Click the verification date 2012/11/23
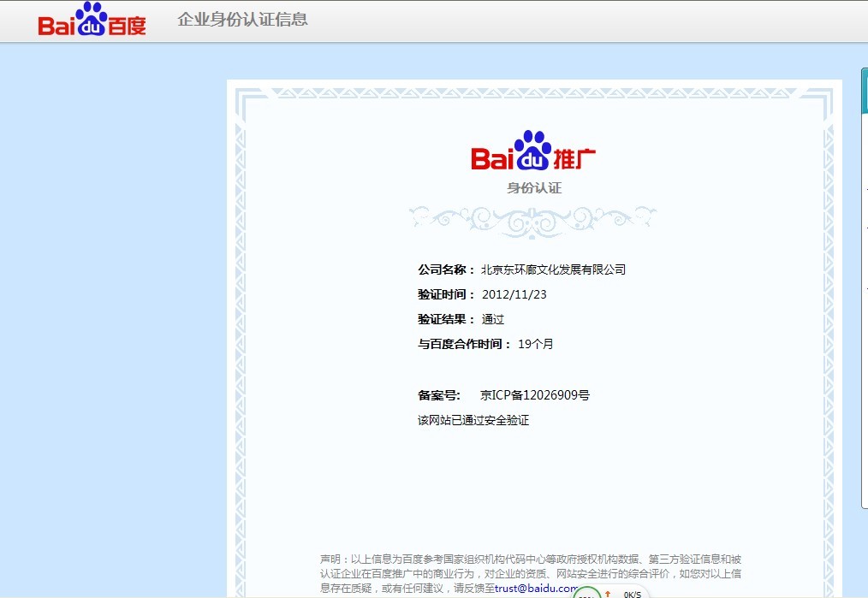Screen dimensions: 868x598 [514, 294]
